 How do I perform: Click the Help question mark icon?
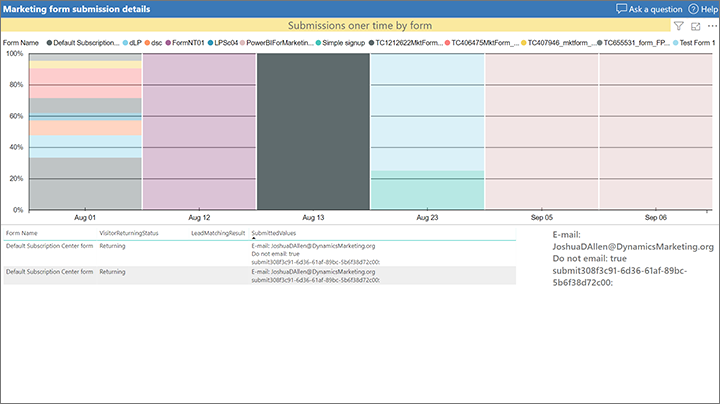[x=693, y=9]
